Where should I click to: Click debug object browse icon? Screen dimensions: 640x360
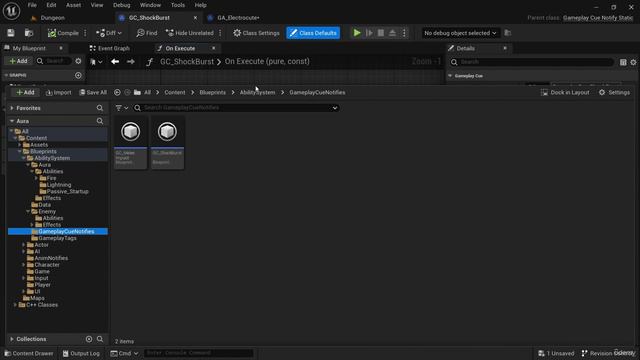(x=508, y=33)
